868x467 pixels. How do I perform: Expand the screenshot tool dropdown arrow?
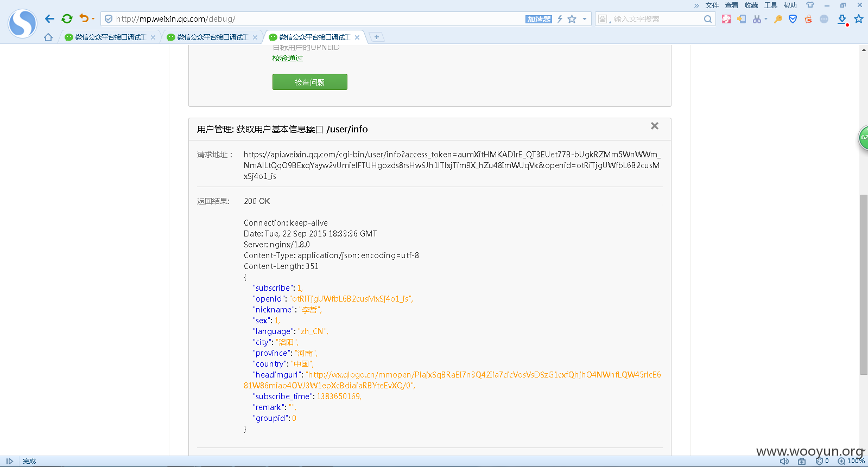pos(766,19)
